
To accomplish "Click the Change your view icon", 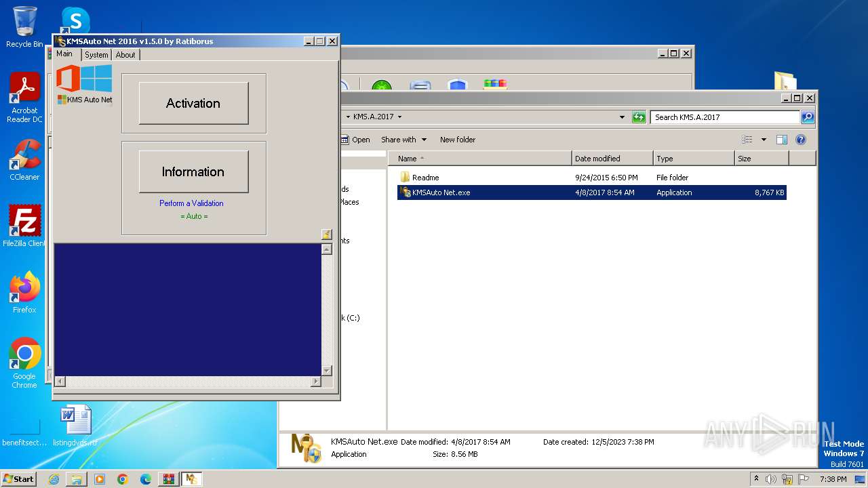I will 747,140.
